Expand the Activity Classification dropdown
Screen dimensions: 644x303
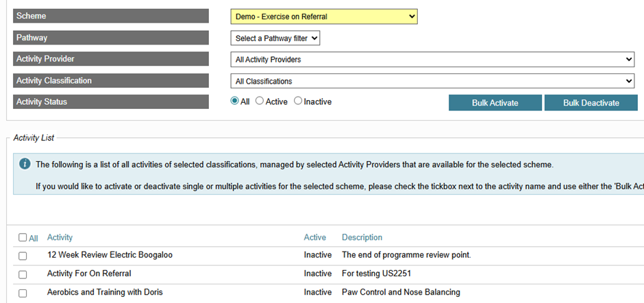click(x=433, y=82)
